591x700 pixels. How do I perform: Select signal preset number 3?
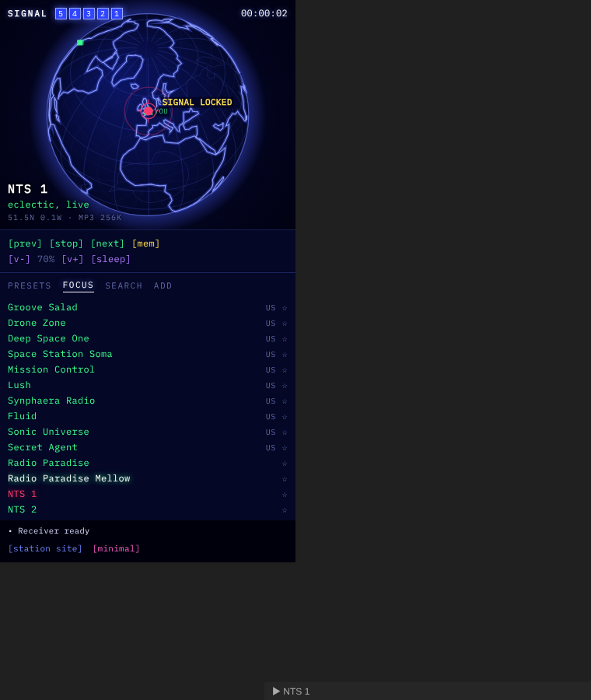[x=89, y=13]
